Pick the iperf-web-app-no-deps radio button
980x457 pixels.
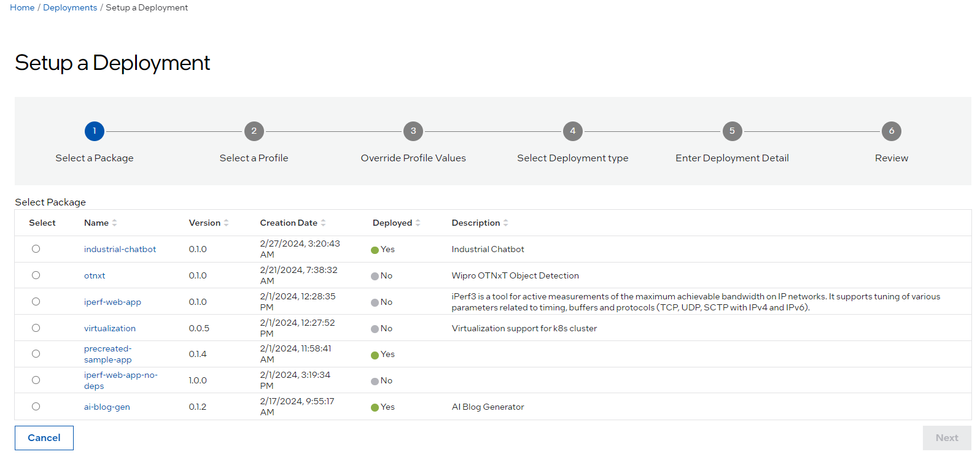[36, 380]
